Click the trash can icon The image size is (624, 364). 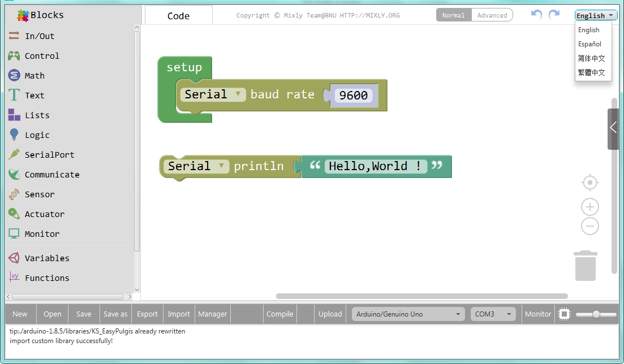[586, 266]
